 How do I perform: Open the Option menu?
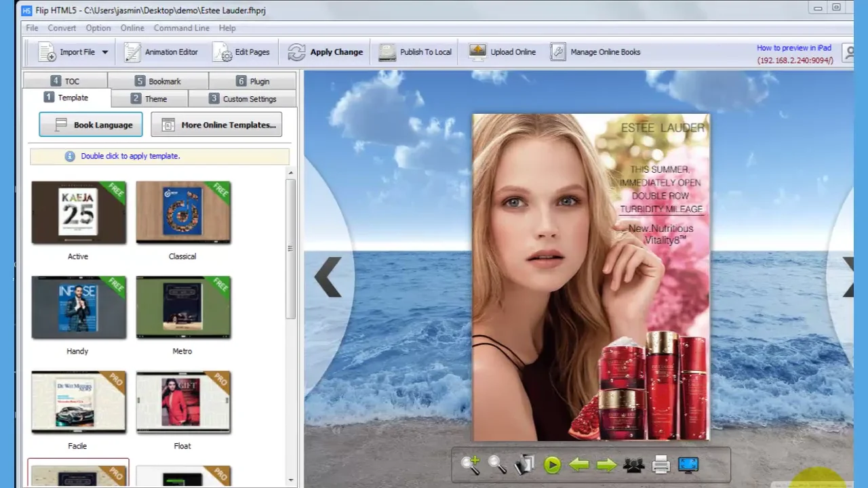point(98,28)
